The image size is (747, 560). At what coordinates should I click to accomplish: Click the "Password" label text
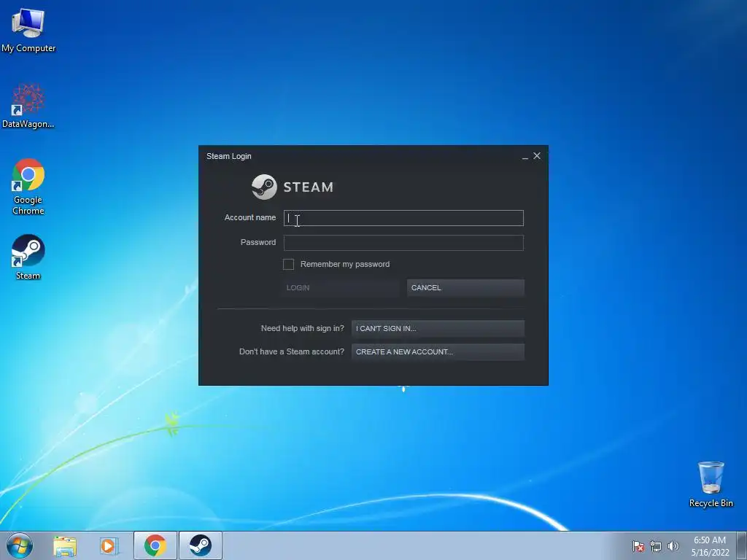click(x=258, y=242)
